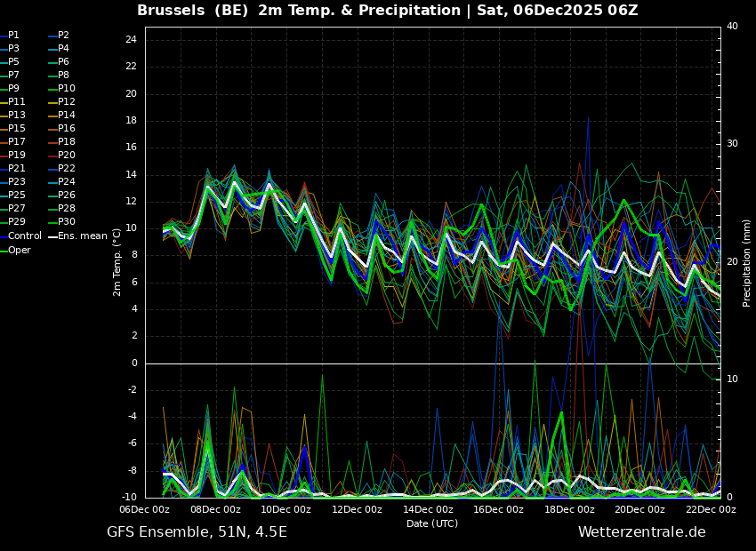Click the Oper legend entry

[19, 251]
